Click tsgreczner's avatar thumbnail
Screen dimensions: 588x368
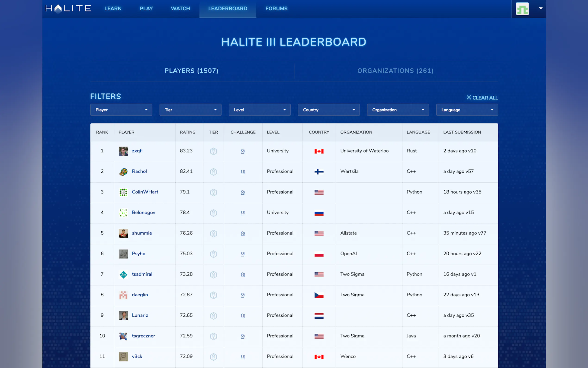123,336
